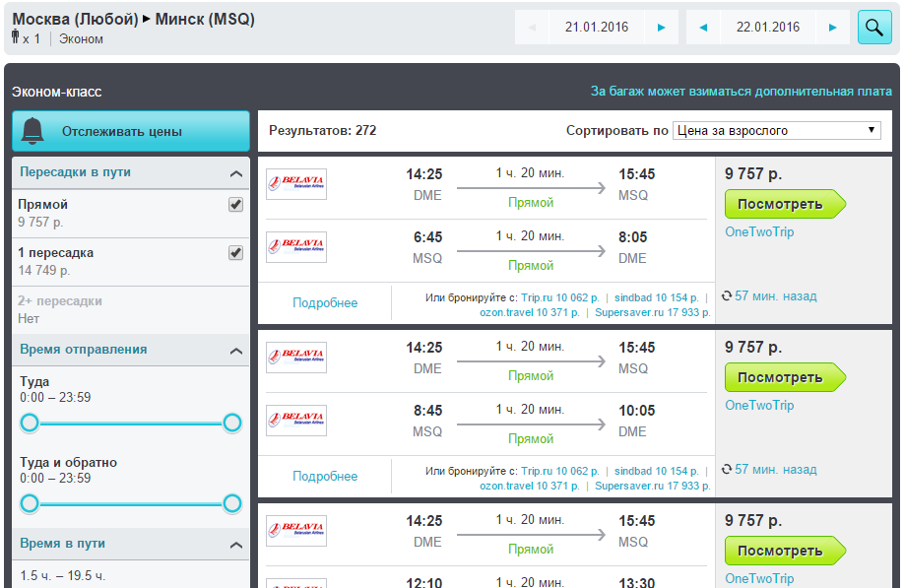Image resolution: width=905 pixels, height=588 pixels.
Task: Click Belavia logo for 14:25 flight with 8:45 return
Action: tap(296, 358)
